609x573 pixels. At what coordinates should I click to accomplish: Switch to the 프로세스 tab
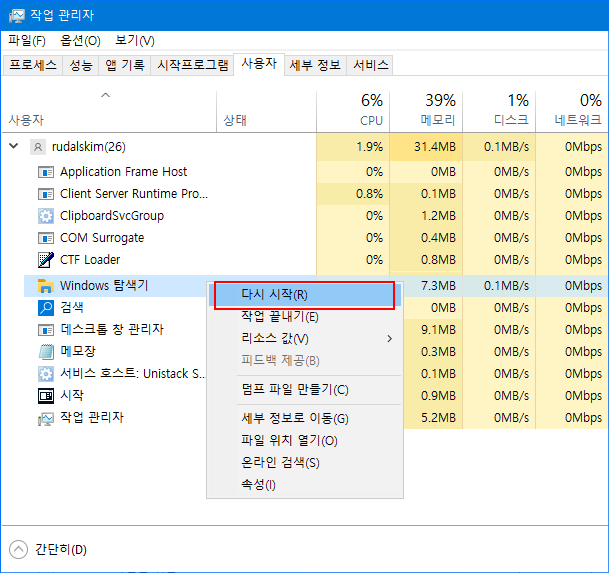pos(33,65)
